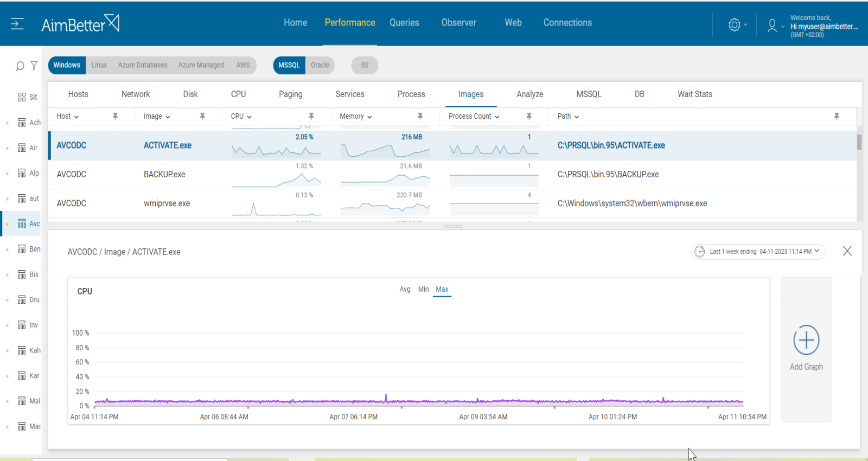868x461 pixels.
Task: Select the aut server icon
Action: point(22,199)
